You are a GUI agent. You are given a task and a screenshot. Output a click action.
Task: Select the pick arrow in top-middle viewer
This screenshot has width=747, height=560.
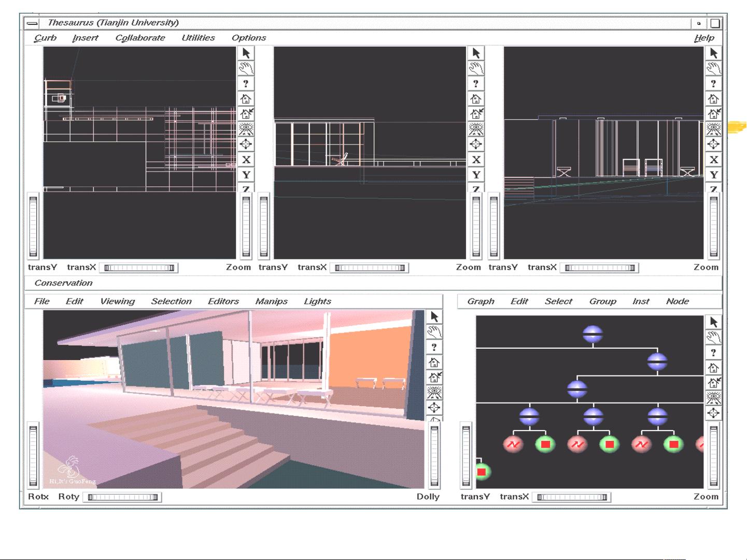476,53
